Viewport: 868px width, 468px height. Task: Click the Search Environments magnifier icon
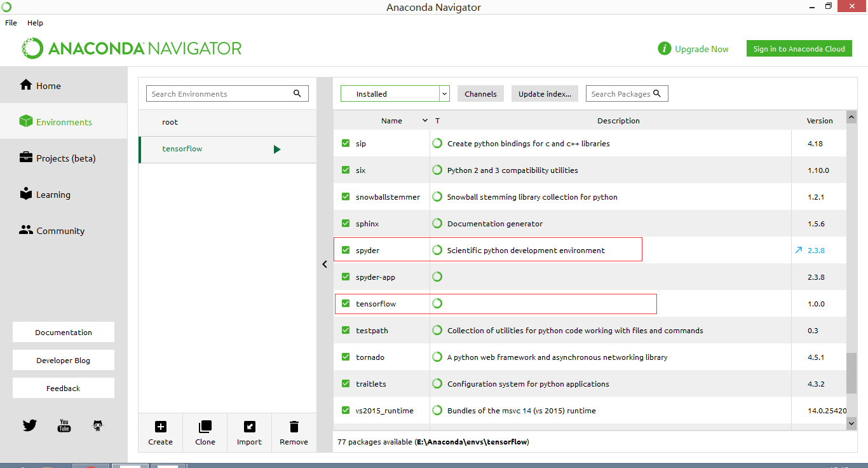coord(297,93)
